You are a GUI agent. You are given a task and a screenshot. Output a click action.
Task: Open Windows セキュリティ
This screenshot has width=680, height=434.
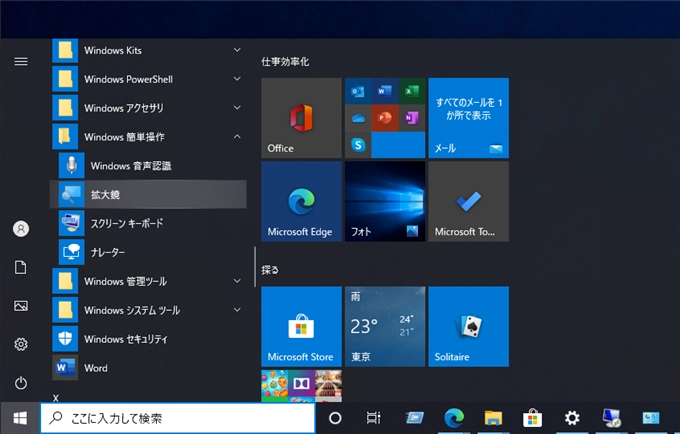148,339
